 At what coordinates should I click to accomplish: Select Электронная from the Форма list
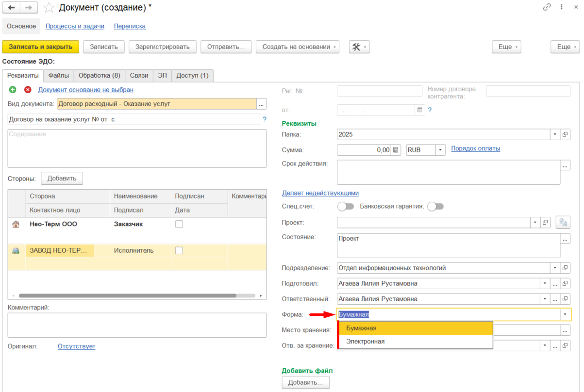click(x=415, y=342)
